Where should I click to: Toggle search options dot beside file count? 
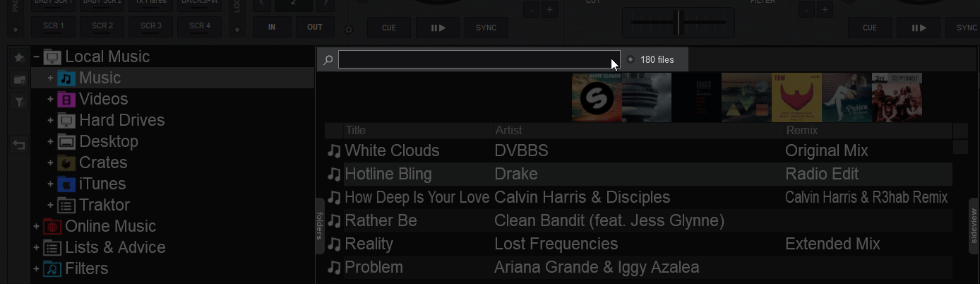point(631,59)
